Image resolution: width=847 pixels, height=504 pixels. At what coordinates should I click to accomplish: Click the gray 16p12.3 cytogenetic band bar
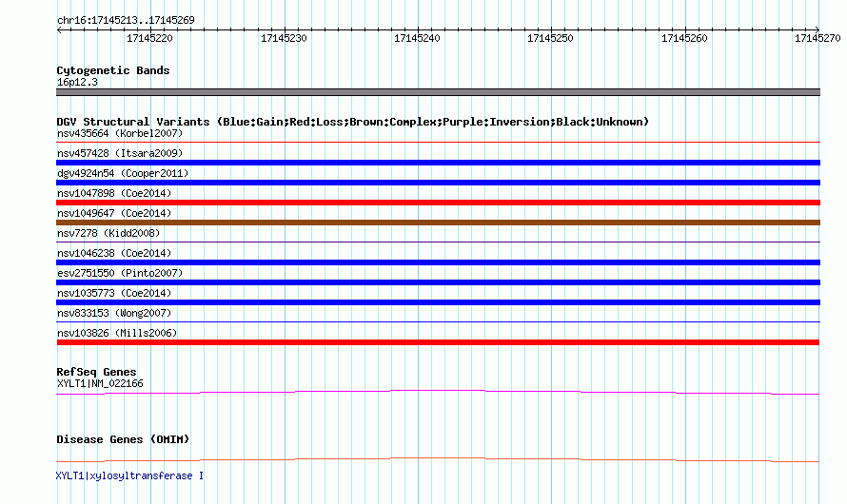pyautogui.click(x=438, y=92)
